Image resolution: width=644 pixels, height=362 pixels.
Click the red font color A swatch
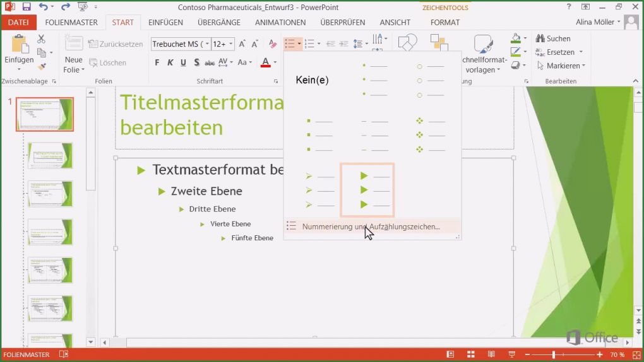click(x=266, y=62)
